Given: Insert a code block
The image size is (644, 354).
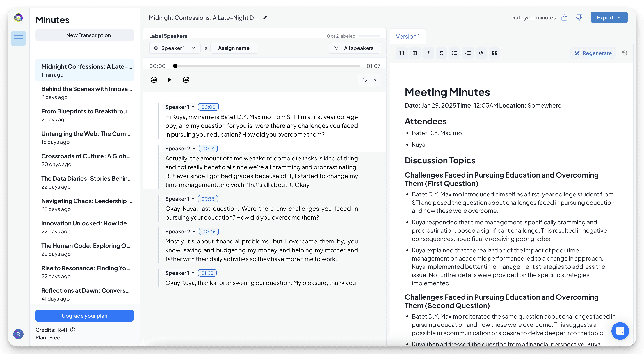Looking at the screenshot, I should tap(481, 53).
